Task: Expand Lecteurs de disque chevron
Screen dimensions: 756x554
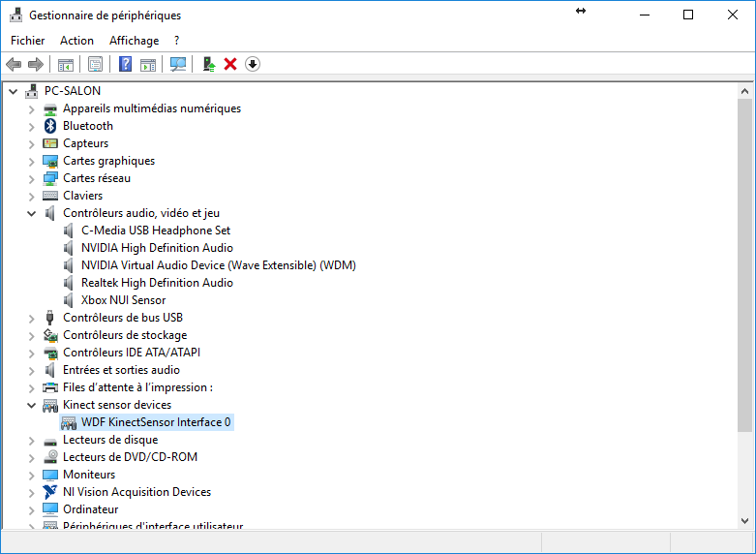Action: [32, 441]
